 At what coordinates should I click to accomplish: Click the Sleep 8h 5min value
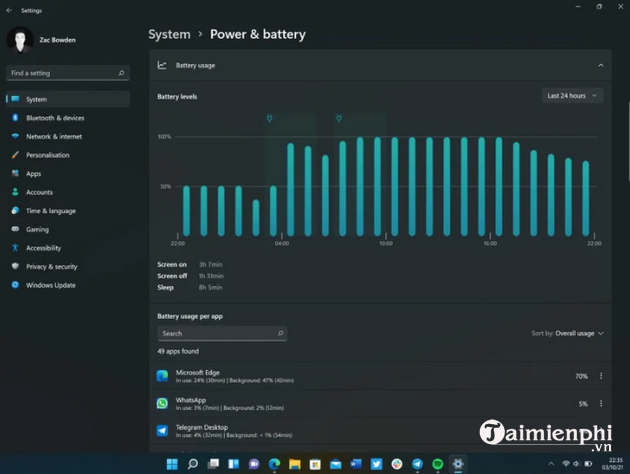tap(210, 287)
